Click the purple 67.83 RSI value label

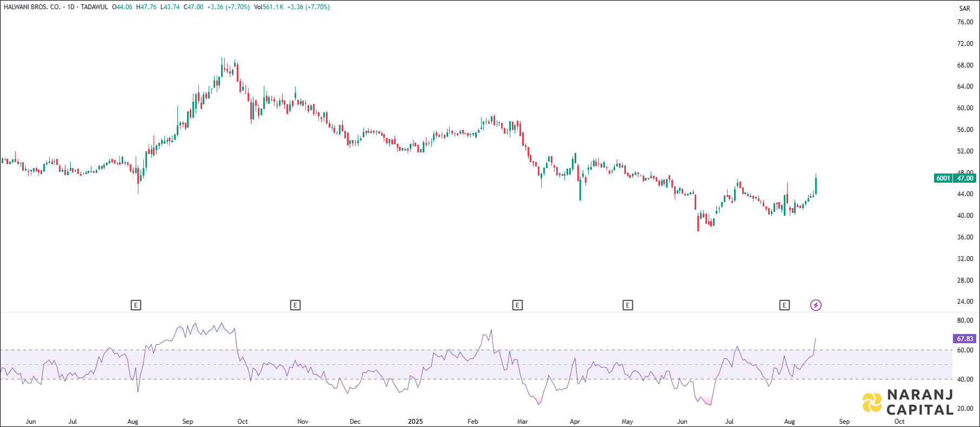965,339
